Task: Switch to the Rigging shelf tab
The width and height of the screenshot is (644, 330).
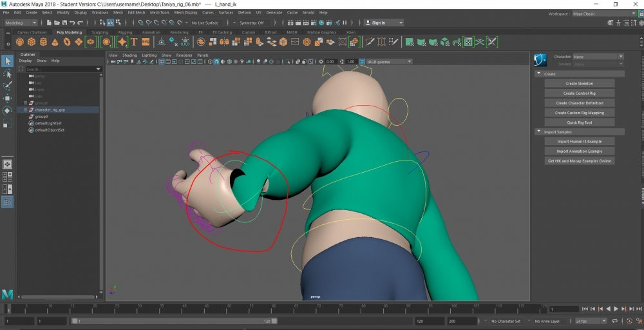Action: tap(125, 32)
